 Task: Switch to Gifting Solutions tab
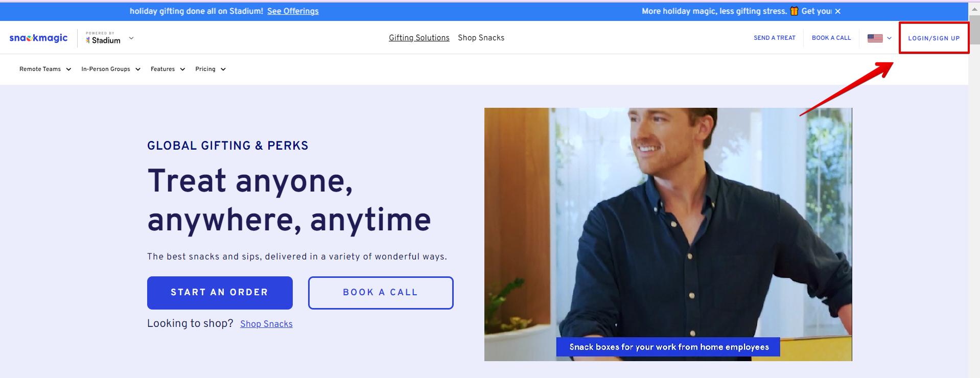point(419,38)
